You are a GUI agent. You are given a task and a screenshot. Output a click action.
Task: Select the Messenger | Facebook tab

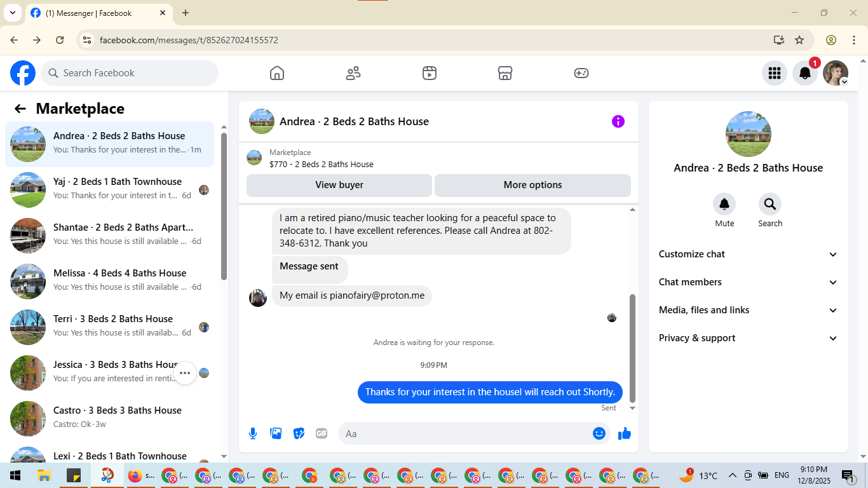98,13
